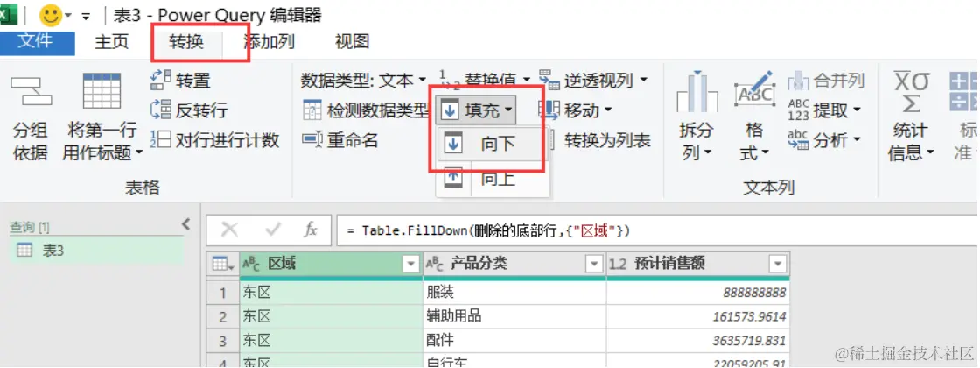Select cell 配件 in row 3
This screenshot has height=368, width=980.
514,340
